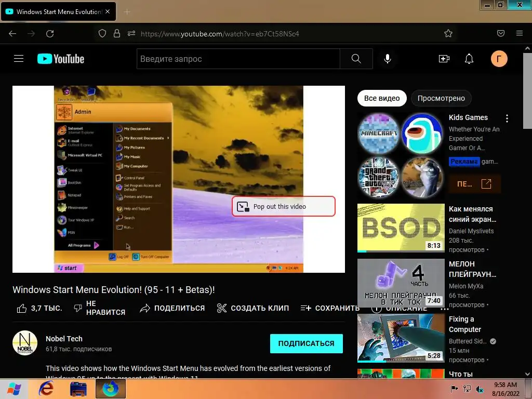Open the create video camera icon
Screen dimensions: 532x399
click(444, 59)
